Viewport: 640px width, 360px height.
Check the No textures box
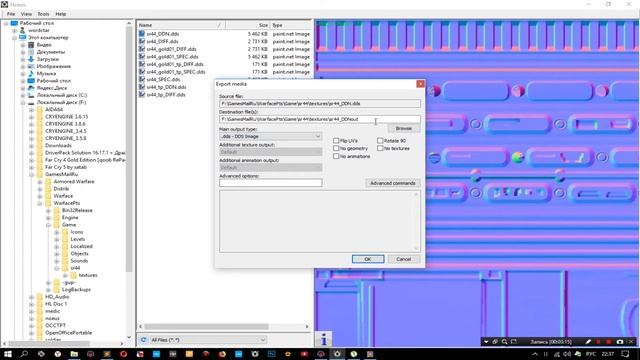[x=380, y=148]
